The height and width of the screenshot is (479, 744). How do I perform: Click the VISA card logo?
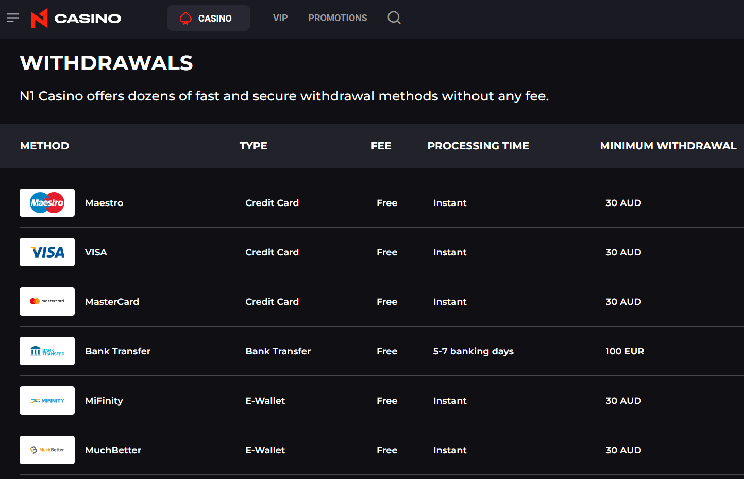click(x=47, y=252)
